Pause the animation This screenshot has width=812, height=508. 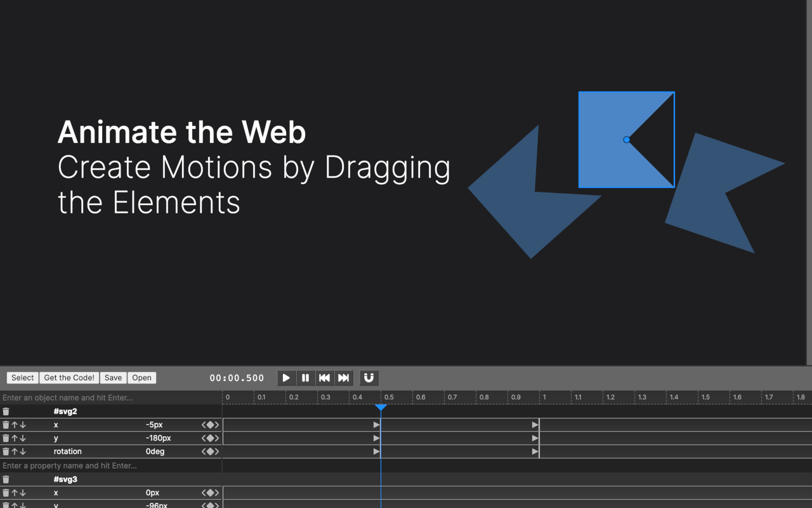pyautogui.click(x=305, y=378)
